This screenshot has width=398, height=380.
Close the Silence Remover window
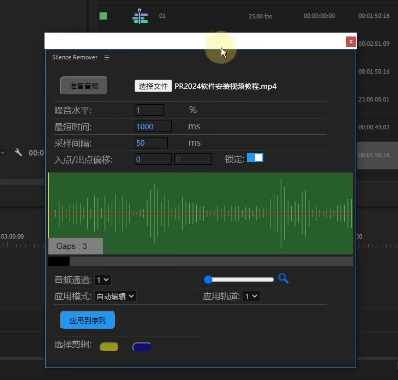point(351,42)
